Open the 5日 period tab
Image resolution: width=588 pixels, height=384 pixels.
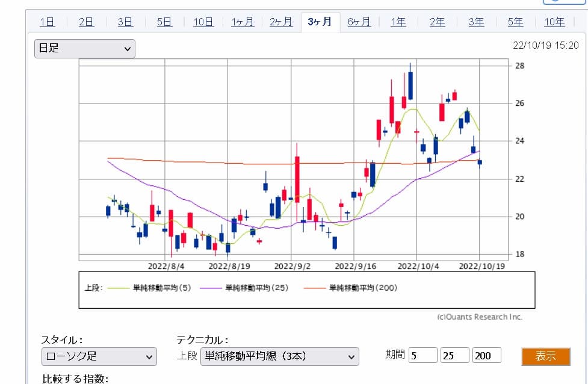pos(164,22)
